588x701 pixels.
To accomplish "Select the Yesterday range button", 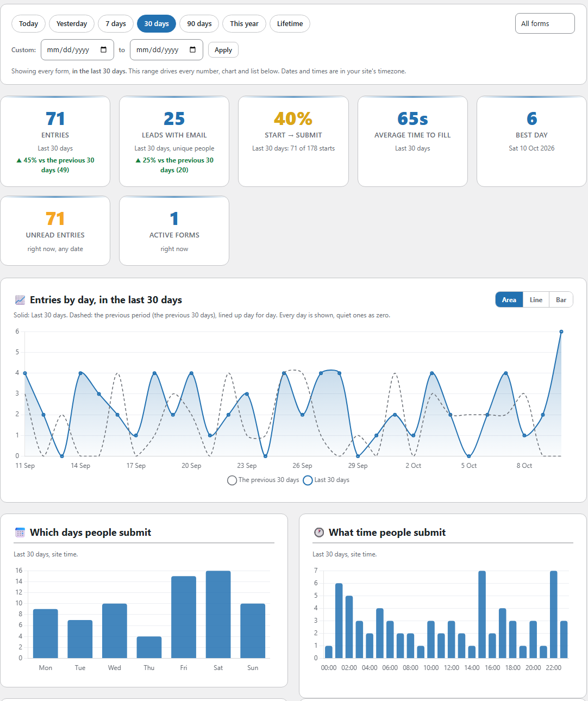I will tap(72, 24).
